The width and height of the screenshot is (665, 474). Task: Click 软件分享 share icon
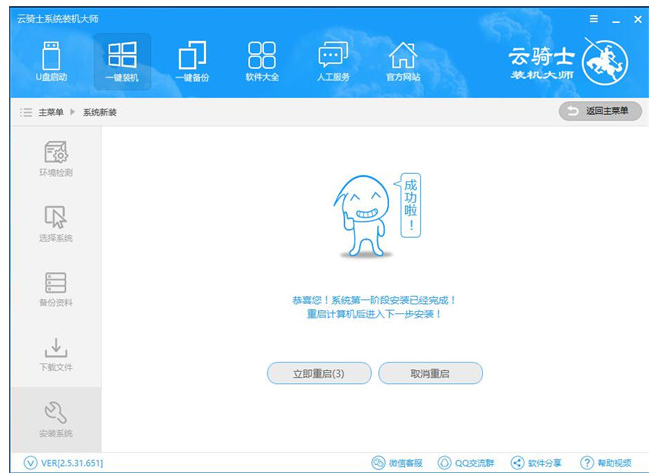coord(538,463)
